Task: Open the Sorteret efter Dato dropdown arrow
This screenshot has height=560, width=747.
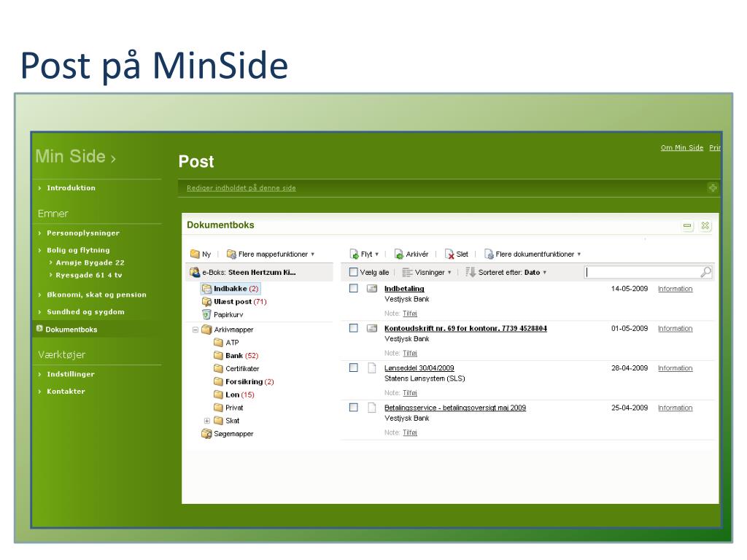Action: coord(544,273)
